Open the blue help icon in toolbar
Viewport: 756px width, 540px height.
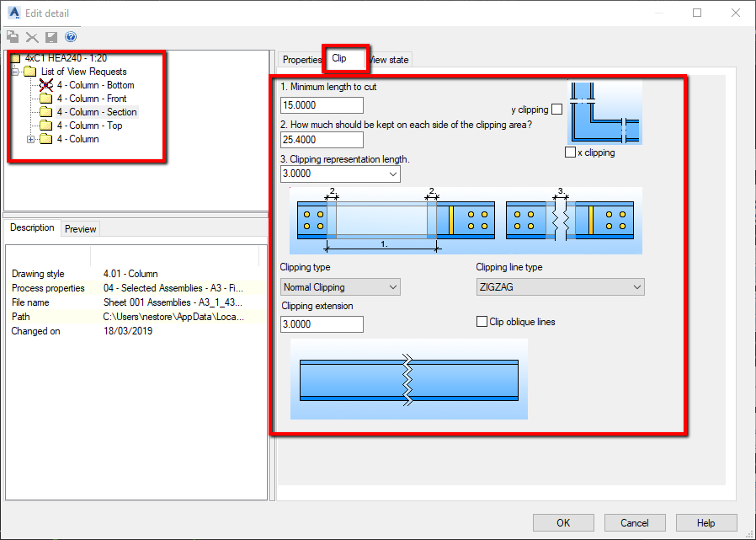(71, 36)
